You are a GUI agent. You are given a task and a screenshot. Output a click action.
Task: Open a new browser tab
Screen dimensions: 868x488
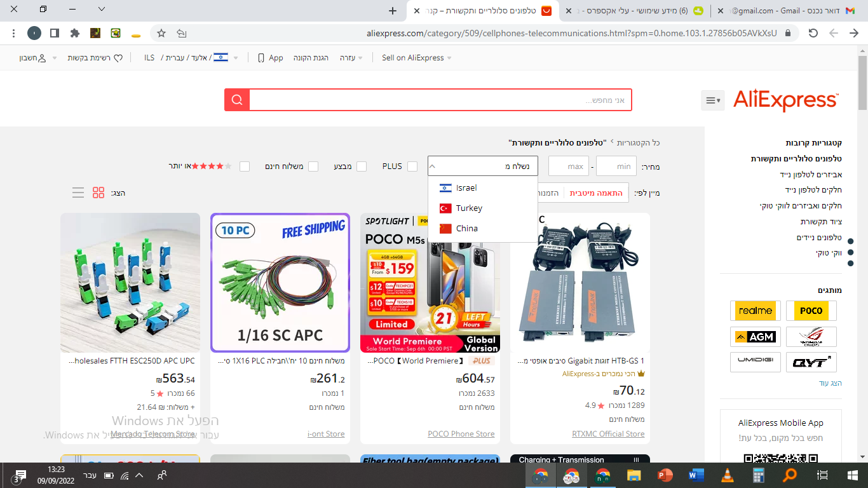[x=393, y=11]
